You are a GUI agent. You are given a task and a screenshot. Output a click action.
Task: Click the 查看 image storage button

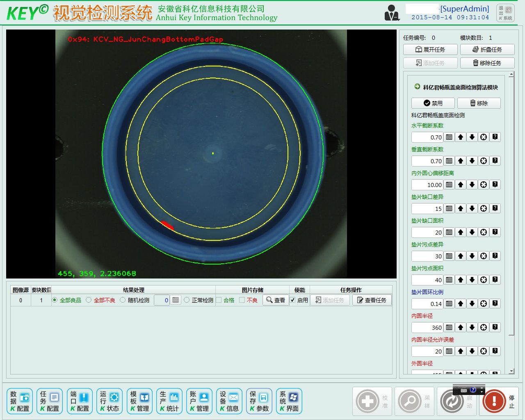276,300
